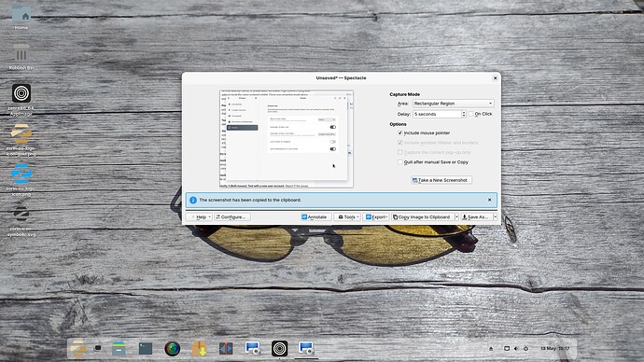Open the software installer box icon in taskbar

click(199, 348)
